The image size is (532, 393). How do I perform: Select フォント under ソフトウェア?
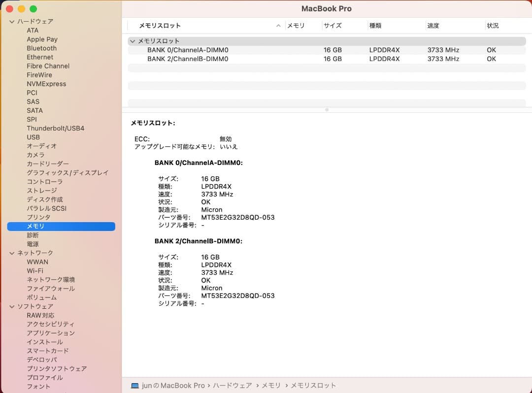tap(38, 386)
